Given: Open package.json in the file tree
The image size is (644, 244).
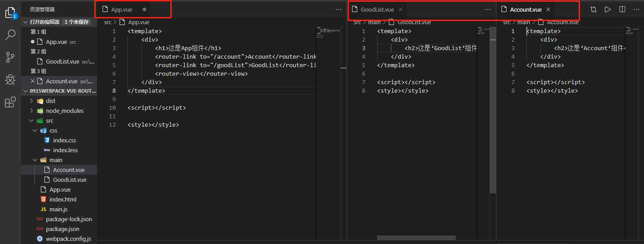Looking at the screenshot, I should [x=59, y=229].
